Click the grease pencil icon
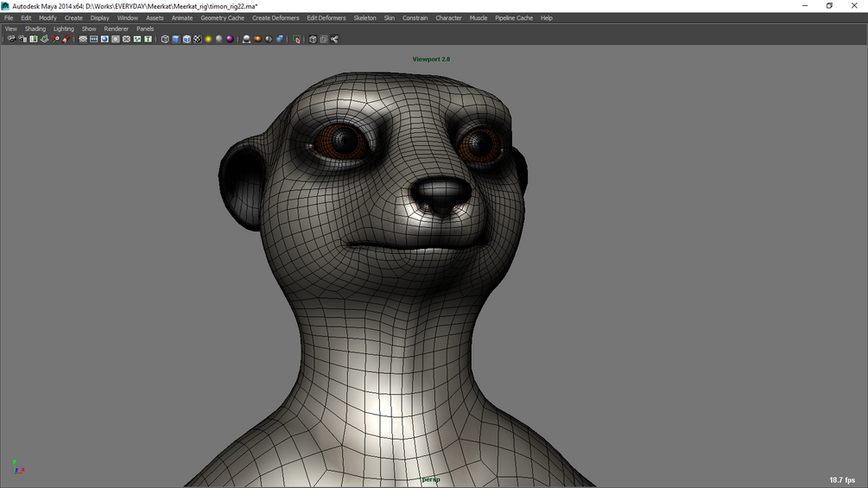The image size is (868, 488). click(x=67, y=39)
